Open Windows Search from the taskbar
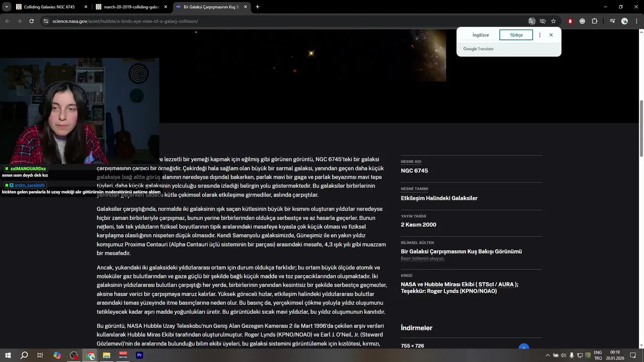644x362 pixels. tap(24, 355)
